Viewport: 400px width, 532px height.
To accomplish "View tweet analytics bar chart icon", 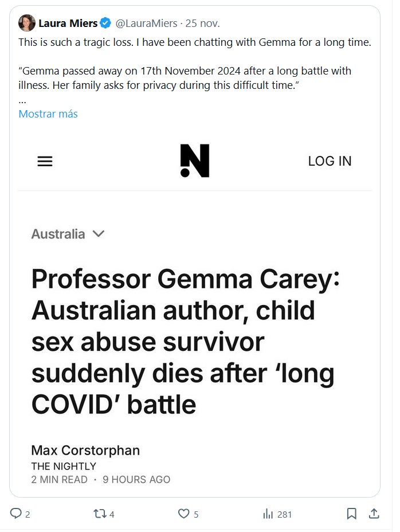I will (x=268, y=514).
